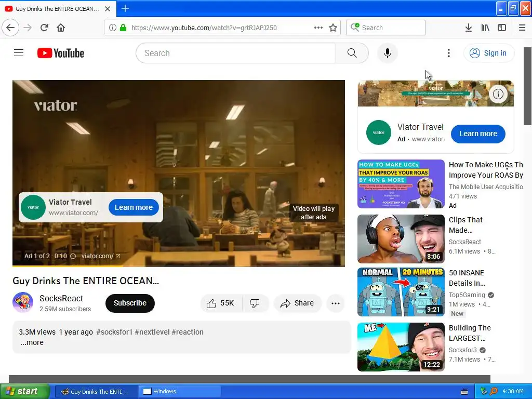The height and width of the screenshot is (399, 532).
Task: Go to YouTube home via logo
Action: pyautogui.click(x=61, y=53)
